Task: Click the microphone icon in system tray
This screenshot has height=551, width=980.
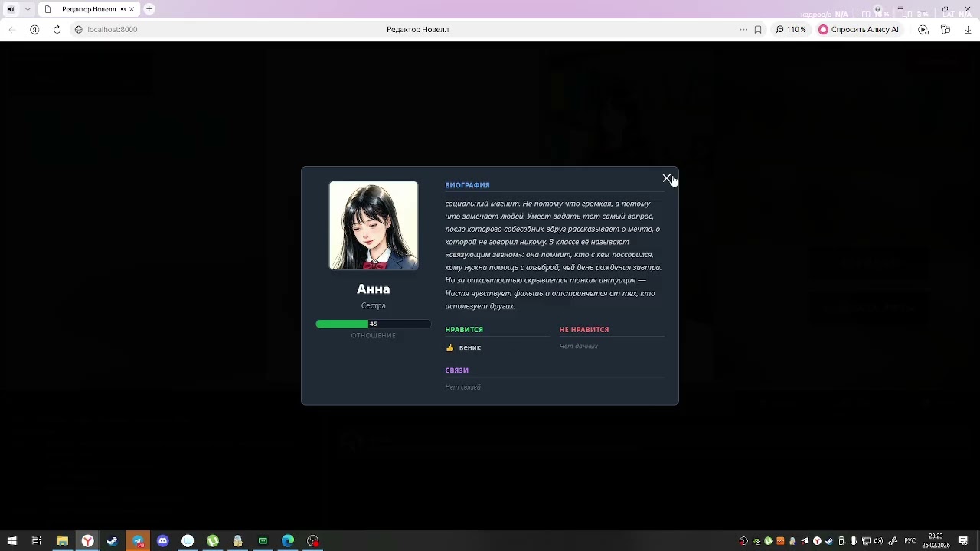Action: pos(854,542)
